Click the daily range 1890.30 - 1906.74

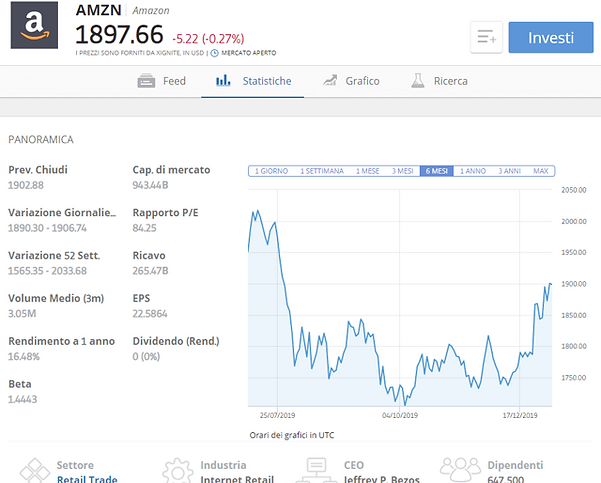48,228
